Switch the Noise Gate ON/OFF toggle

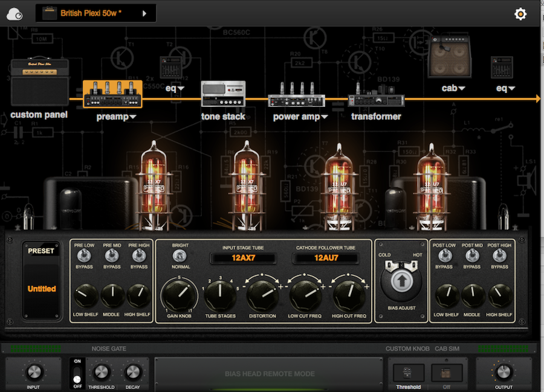(x=77, y=374)
